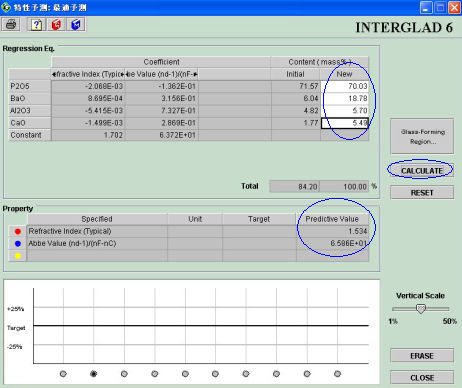462x388 pixels.
Task: Adjust the Vertical Scale slider thumb
Action: [421, 309]
